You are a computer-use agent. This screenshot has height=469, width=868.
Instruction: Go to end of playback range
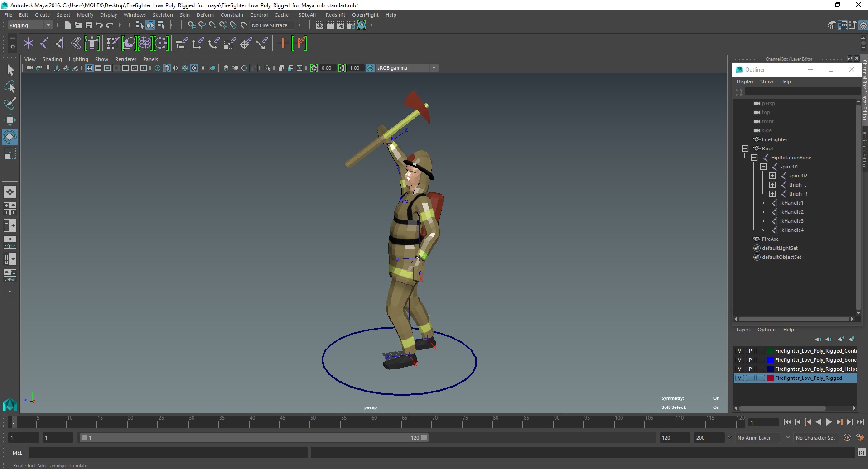[x=860, y=422]
